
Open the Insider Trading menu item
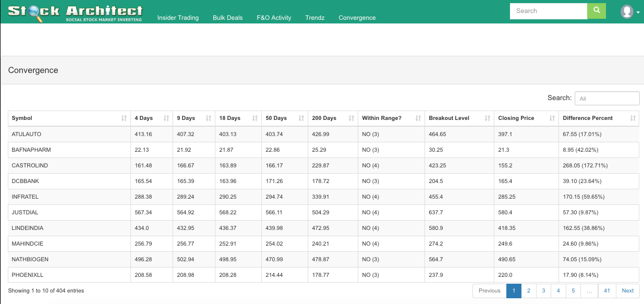pyautogui.click(x=178, y=18)
